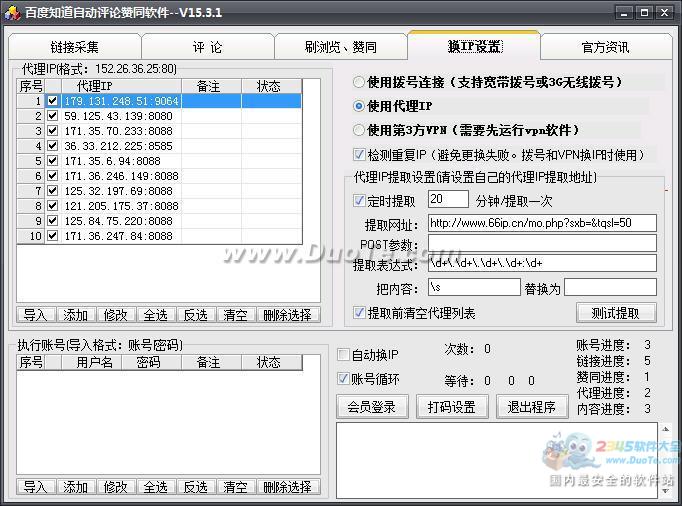This screenshot has width=682, height=506.
Task: Toggle 定时提取 checkbox
Action: 359,201
